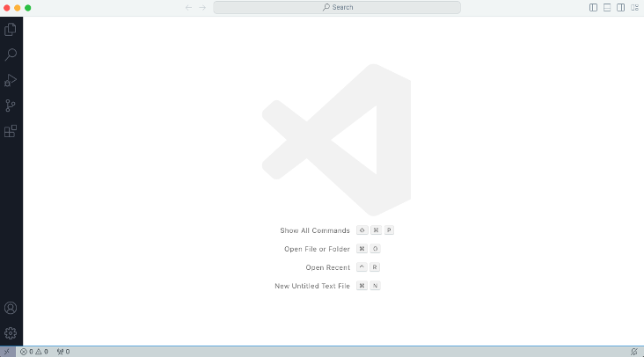Click the R key hint for Open Recent
The width and height of the screenshot is (644, 357).
coord(375,267)
